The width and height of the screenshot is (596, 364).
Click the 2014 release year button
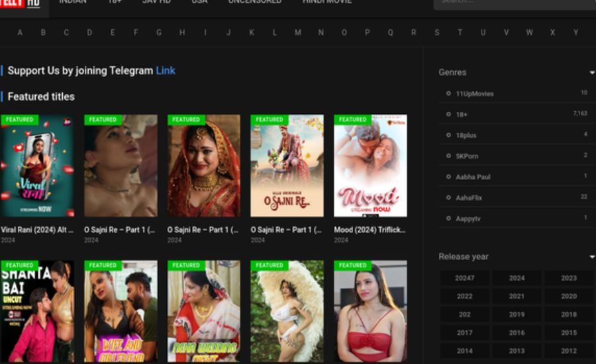464,351
